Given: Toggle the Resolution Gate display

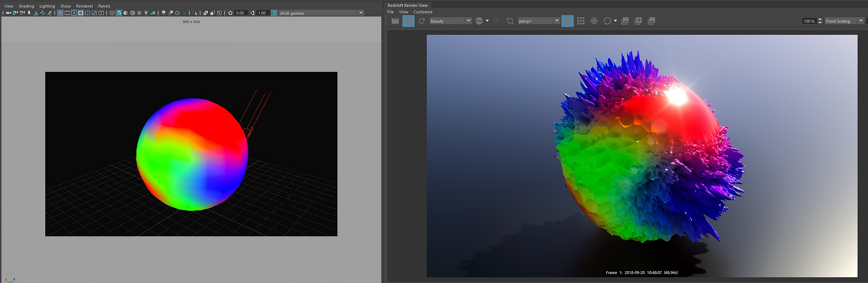Looking at the screenshot, I should click(x=74, y=13).
